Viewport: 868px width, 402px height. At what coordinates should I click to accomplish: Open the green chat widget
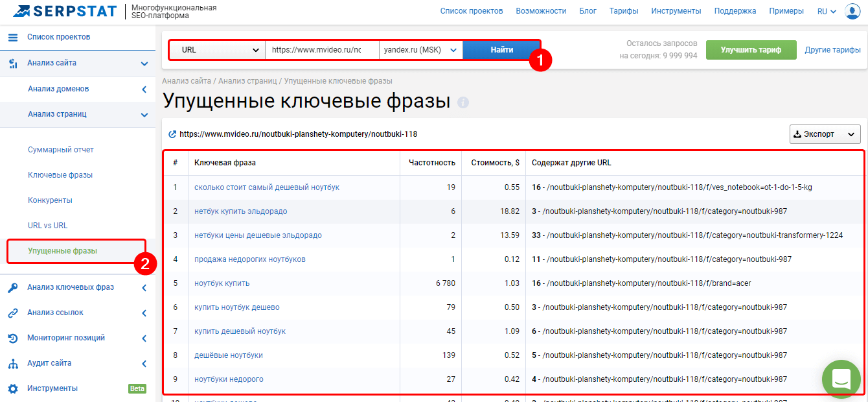(841, 379)
